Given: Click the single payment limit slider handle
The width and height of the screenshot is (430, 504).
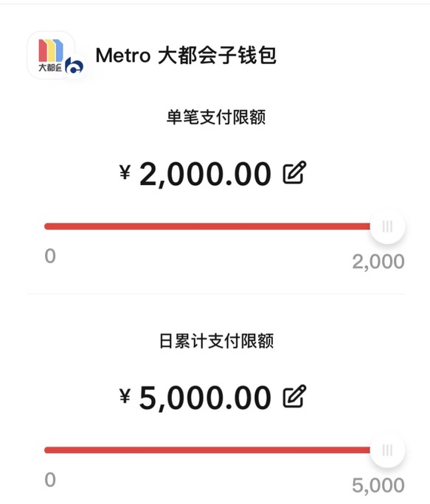Looking at the screenshot, I should tap(387, 226).
